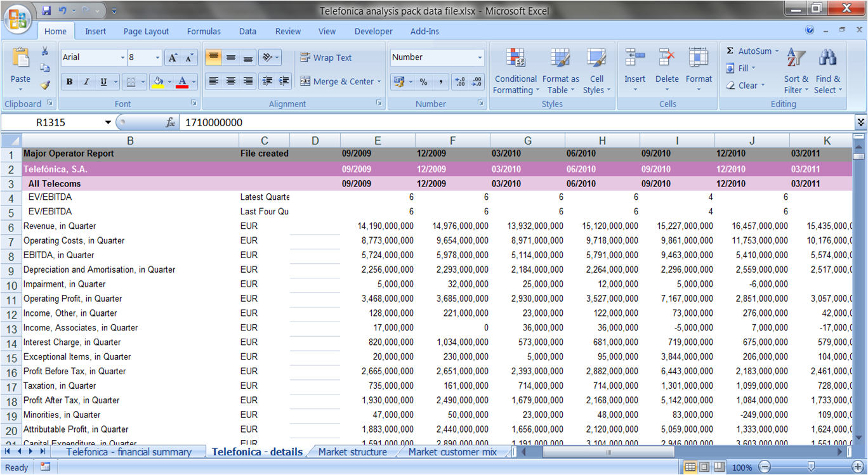The width and height of the screenshot is (868, 475).
Task: Click the Paste clipboard icon
Action: [20, 58]
